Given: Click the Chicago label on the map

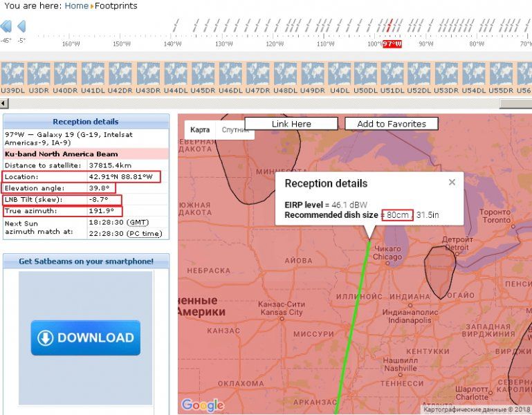Looking at the screenshot, I should [387, 257].
